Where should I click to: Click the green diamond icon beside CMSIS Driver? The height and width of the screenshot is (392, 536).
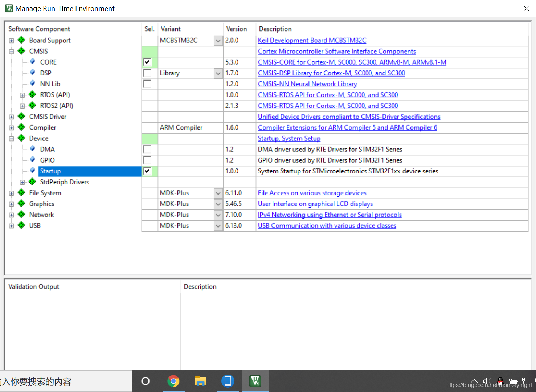pos(21,116)
